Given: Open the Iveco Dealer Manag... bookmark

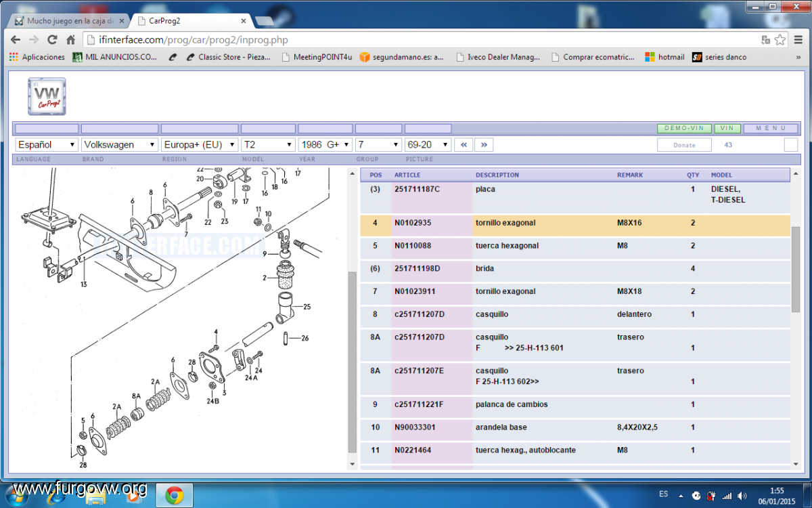Looking at the screenshot, I should (x=498, y=58).
